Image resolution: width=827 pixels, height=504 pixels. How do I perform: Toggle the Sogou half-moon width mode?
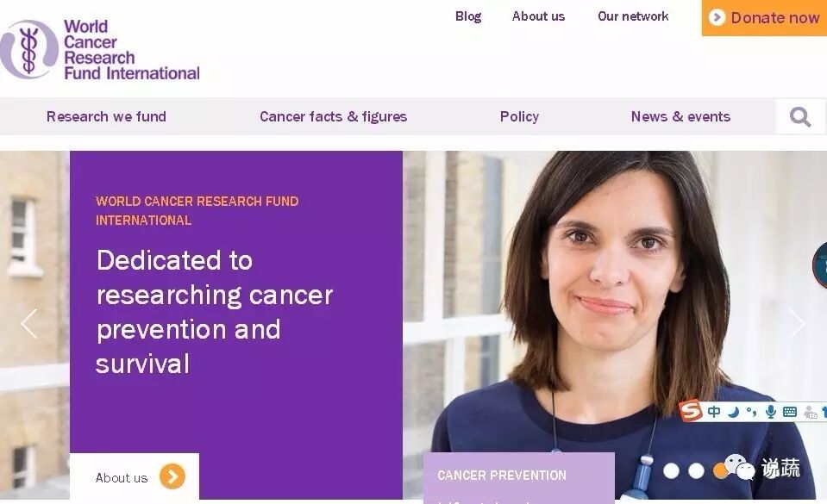click(733, 412)
